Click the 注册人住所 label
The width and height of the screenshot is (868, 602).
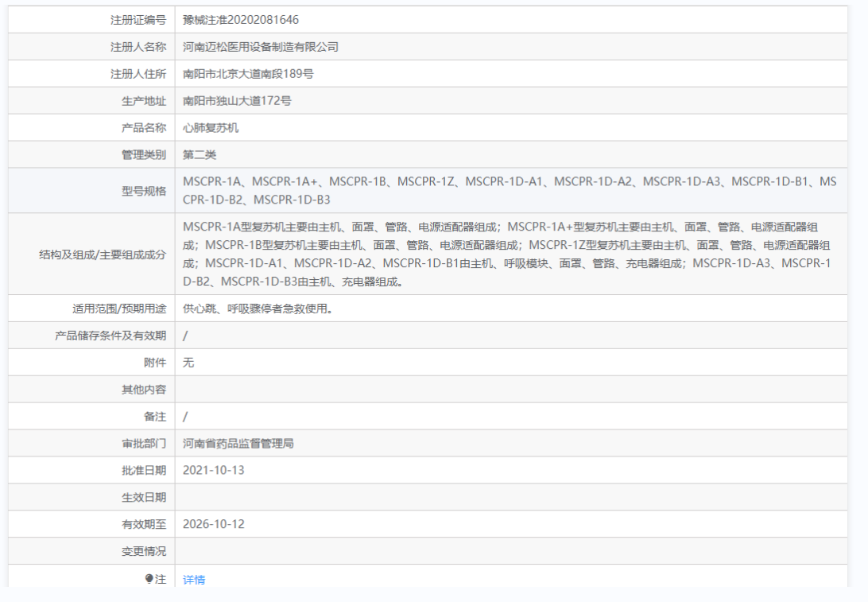pyautogui.click(x=138, y=74)
